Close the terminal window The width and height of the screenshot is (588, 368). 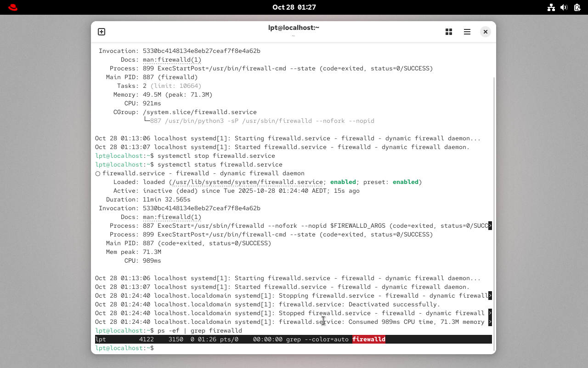485,32
